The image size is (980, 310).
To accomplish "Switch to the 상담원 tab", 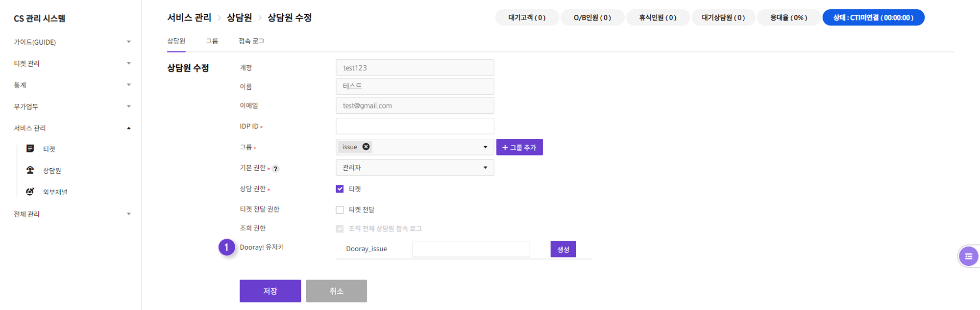I will (176, 41).
